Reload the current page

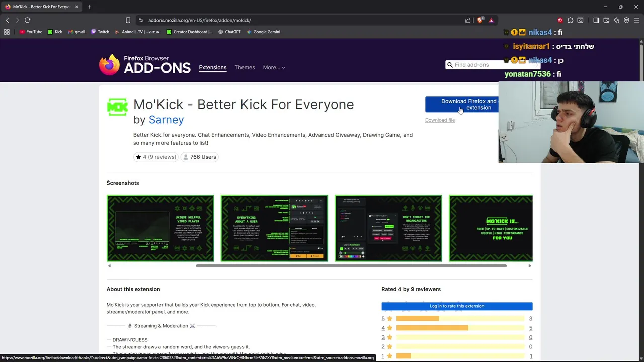(27, 20)
